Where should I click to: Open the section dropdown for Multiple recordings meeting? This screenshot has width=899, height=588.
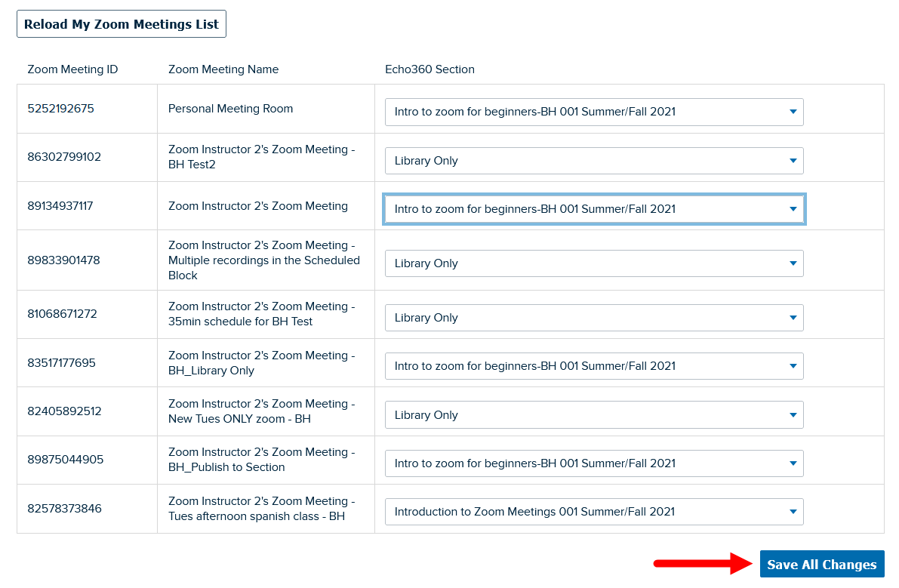pos(594,263)
